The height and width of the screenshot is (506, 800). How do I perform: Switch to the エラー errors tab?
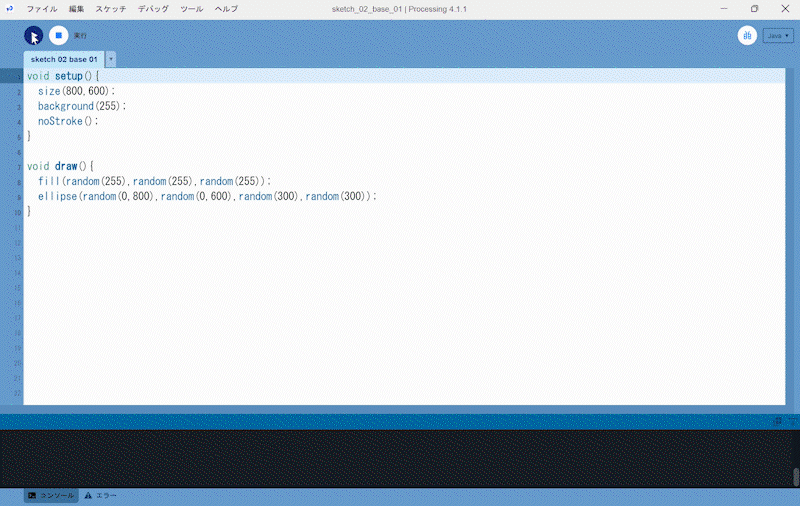(101, 495)
